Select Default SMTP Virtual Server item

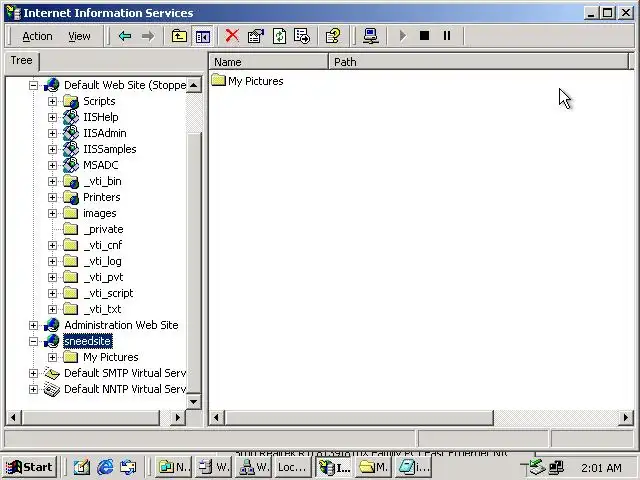coord(125,373)
